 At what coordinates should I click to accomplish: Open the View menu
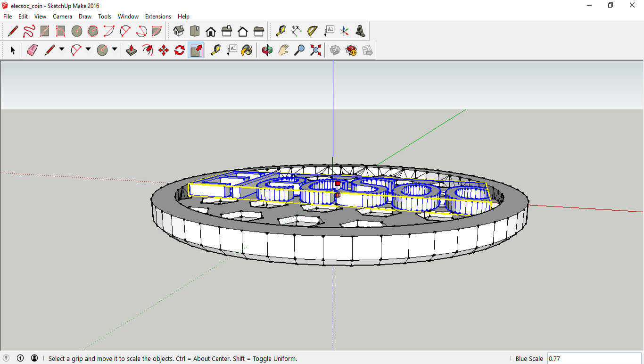pos(41,17)
